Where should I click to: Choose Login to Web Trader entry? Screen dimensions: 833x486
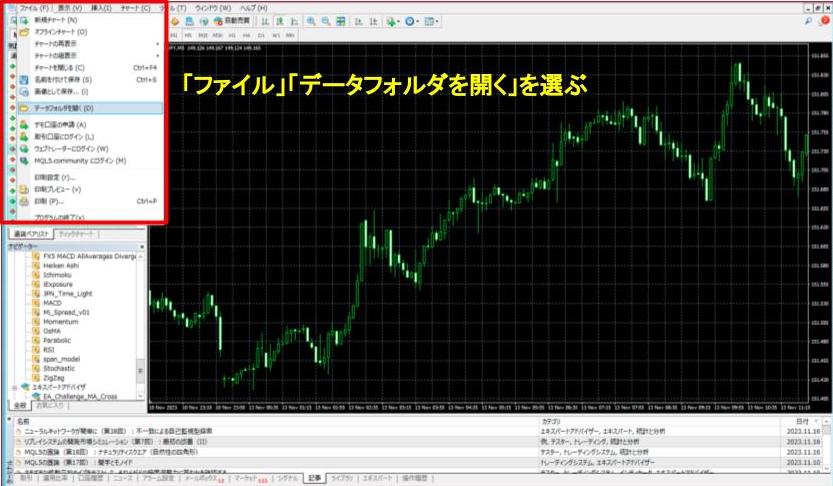(89, 149)
